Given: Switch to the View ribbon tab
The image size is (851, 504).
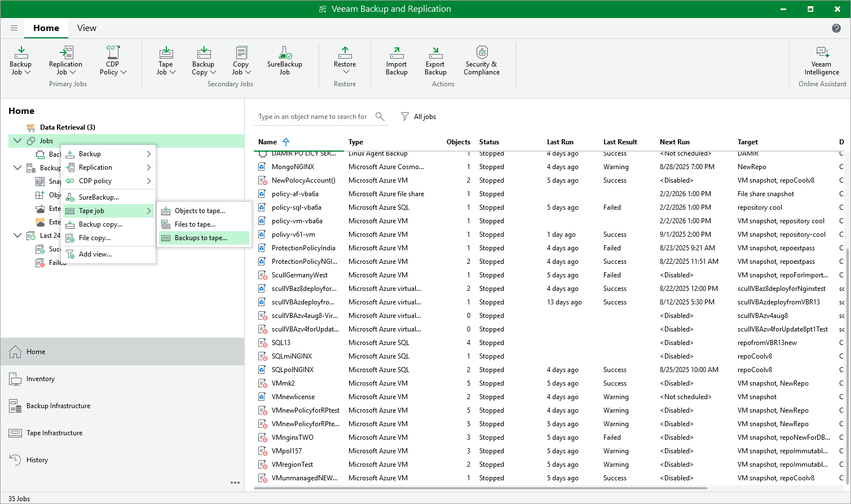Looking at the screenshot, I should click(87, 28).
